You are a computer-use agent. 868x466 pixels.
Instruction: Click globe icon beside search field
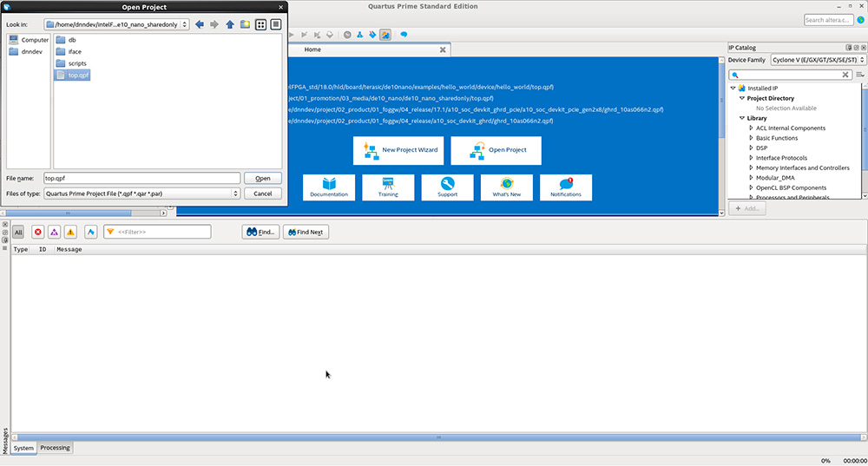[x=861, y=20]
